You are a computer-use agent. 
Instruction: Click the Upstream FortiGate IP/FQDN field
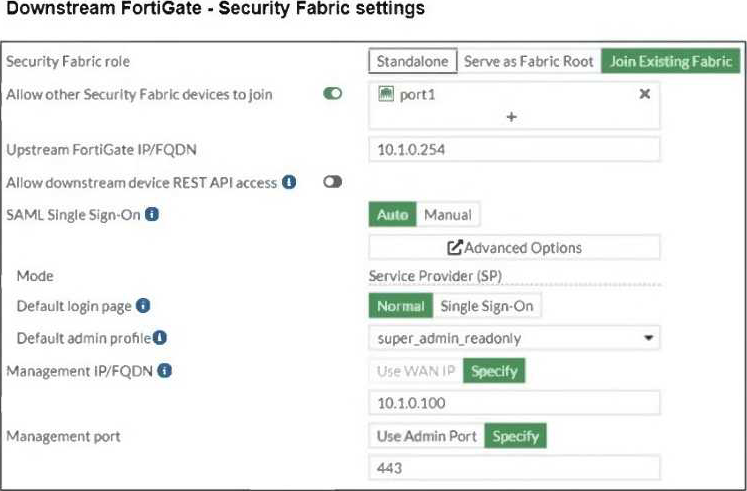click(x=514, y=150)
